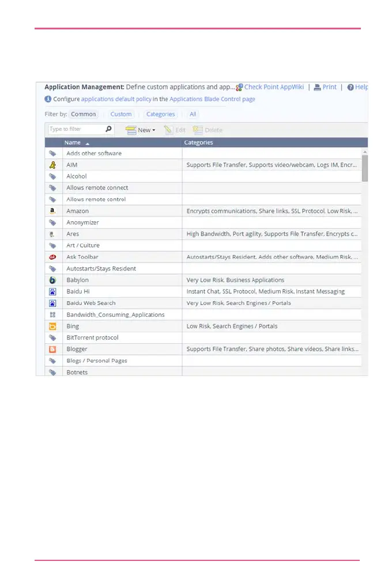
Task: Click the tag icon beside BitTorrent protocol
Action: [x=52, y=337]
